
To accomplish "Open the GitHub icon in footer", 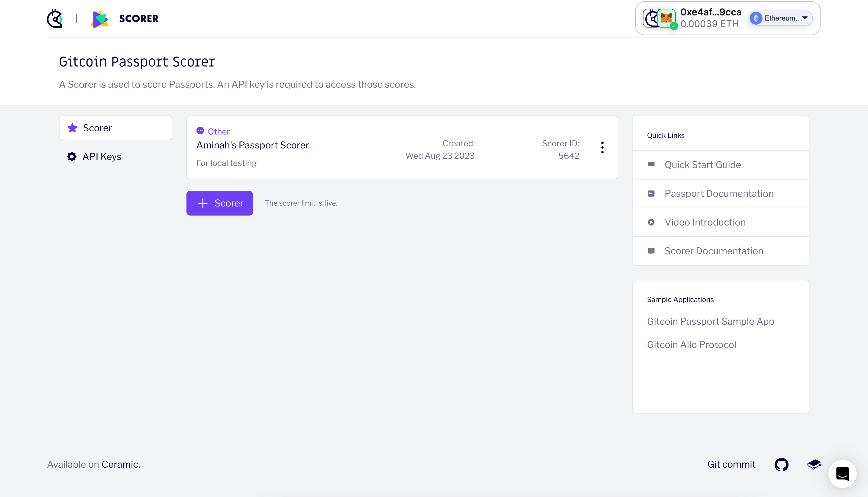I will (x=781, y=465).
